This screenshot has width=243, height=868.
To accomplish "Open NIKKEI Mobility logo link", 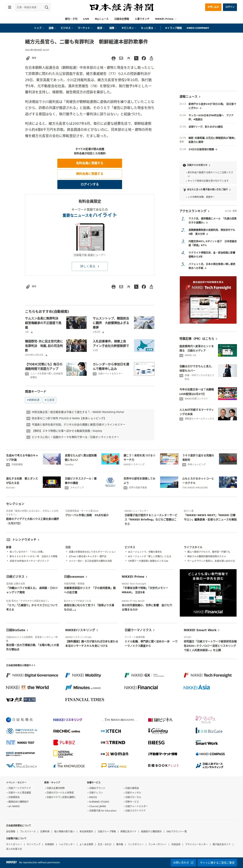I will pyautogui.click(x=83, y=675).
